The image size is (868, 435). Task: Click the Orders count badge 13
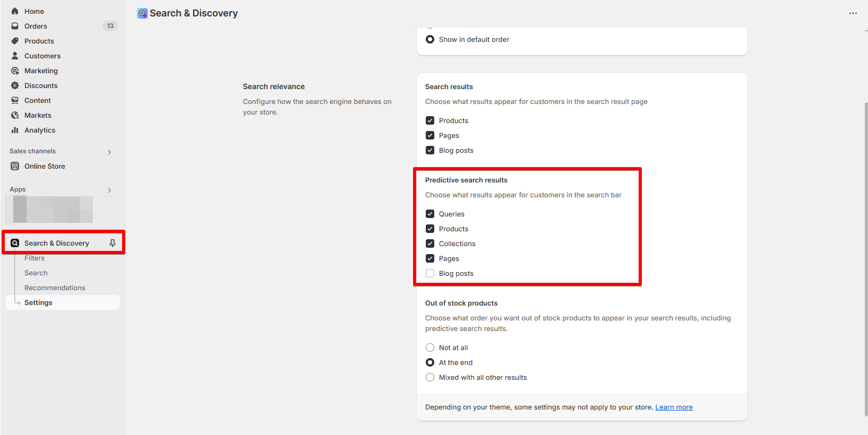pyautogui.click(x=110, y=26)
